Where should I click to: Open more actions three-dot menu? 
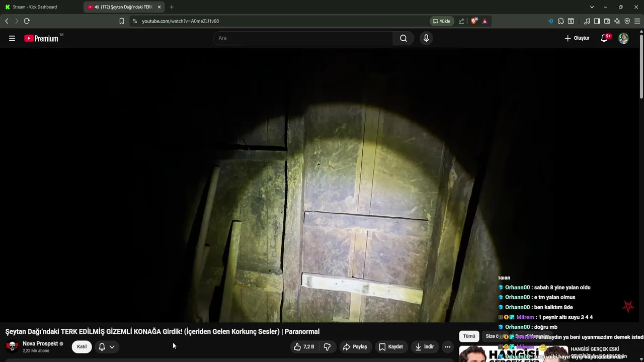[448, 346]
